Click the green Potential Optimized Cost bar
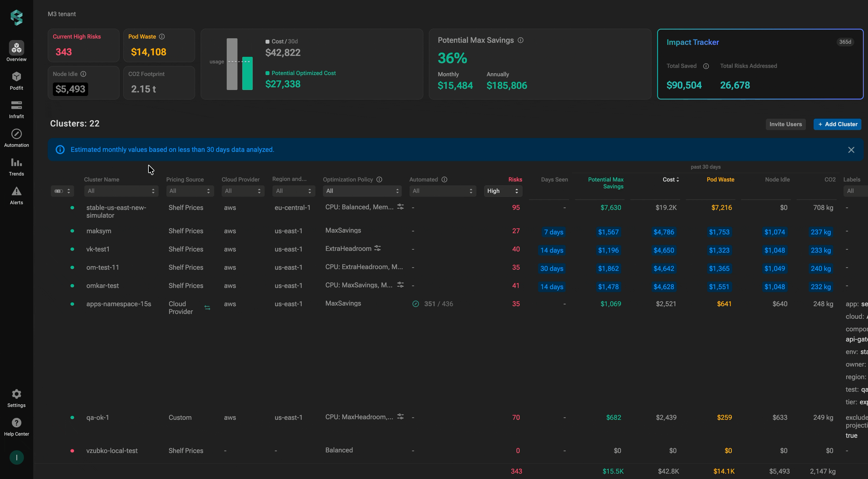Image resolution: width=868 pixels, height=479 pixels. (247, 73)
